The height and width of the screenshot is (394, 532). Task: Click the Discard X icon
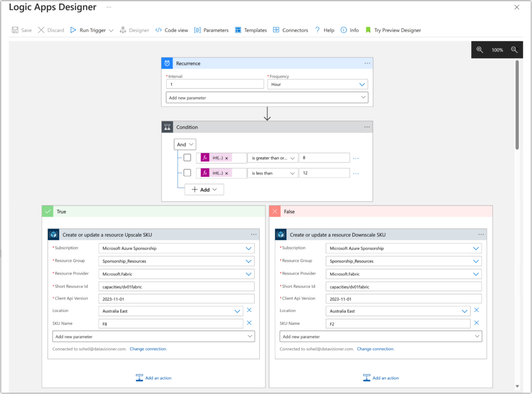pos(41,30)
